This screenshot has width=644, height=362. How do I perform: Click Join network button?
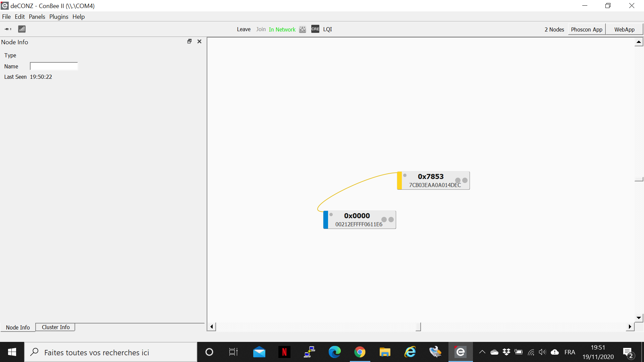[261, 29]
